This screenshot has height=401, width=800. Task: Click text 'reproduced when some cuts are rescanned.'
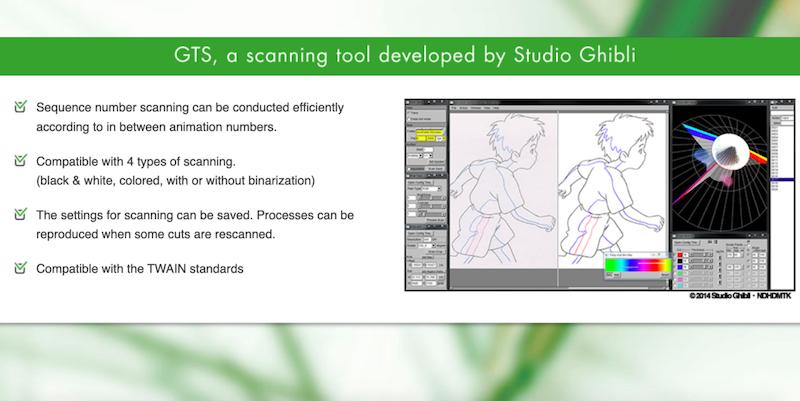pos(156,234)
